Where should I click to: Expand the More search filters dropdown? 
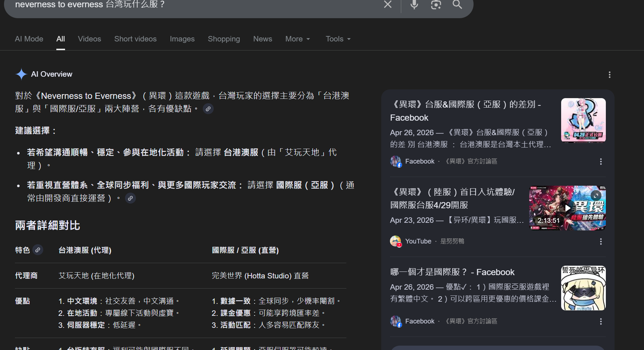298,39
